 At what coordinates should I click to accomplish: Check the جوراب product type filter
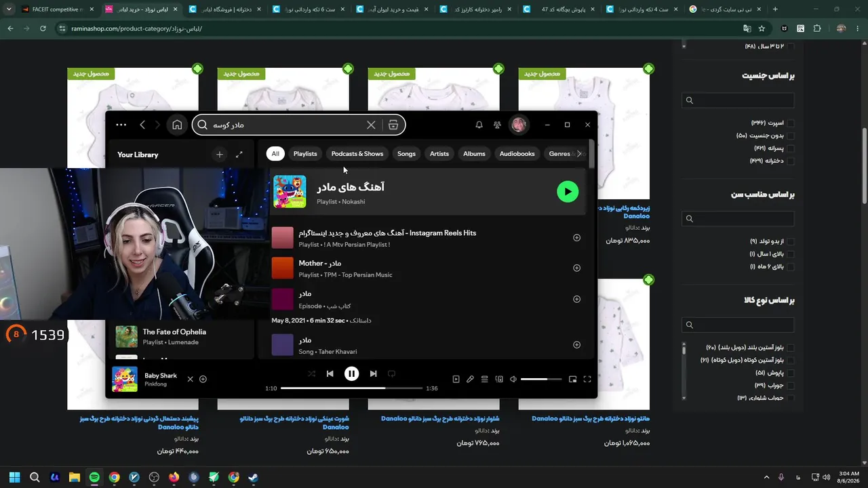pyautogui.click(x=791, y=385)
